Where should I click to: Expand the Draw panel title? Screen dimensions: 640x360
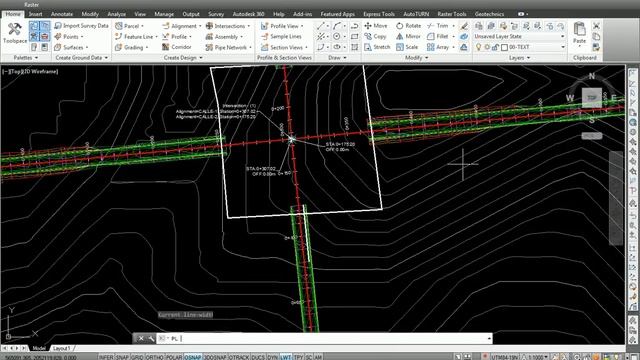[337, 58]
